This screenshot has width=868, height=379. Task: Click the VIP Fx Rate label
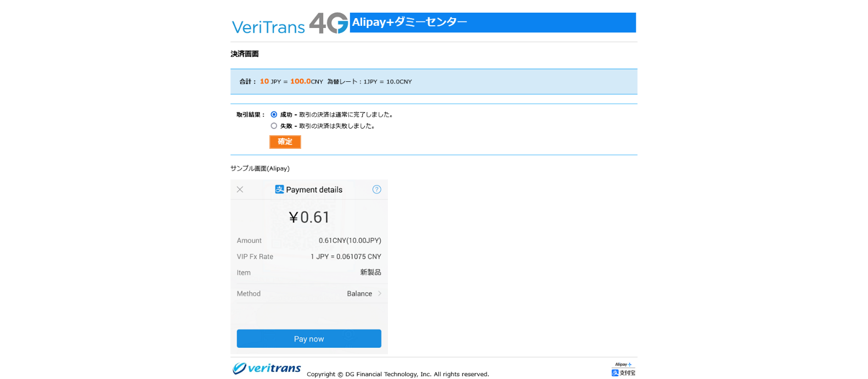click(x=255, y=257)
